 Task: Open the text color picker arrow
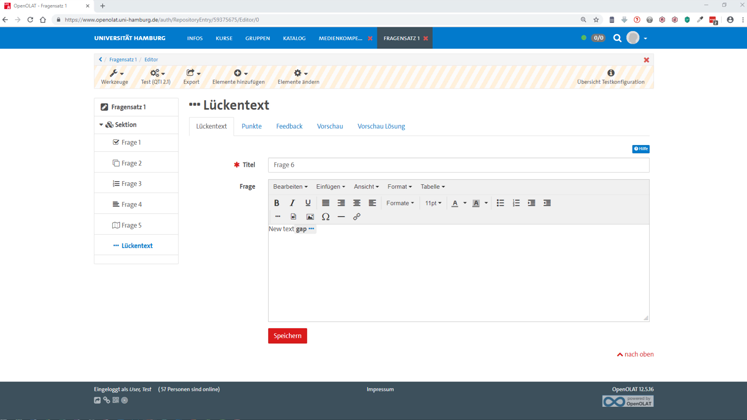pos(465,203)
